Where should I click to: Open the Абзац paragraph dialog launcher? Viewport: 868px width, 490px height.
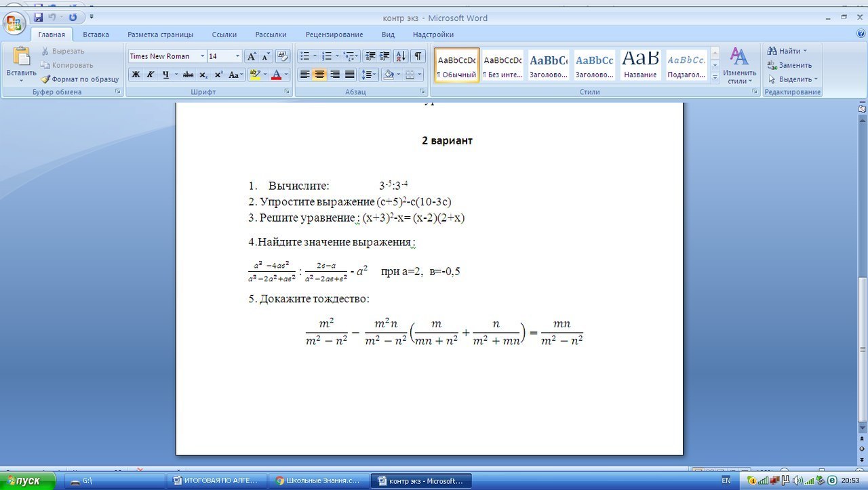[421, 91]
